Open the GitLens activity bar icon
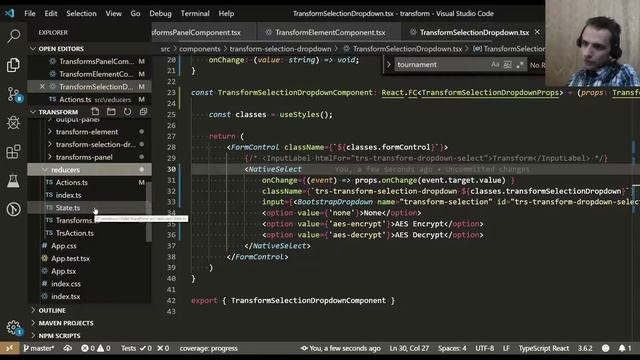Image resolution: width=640 pixels, height=360 pixels. tap(13, 209)
